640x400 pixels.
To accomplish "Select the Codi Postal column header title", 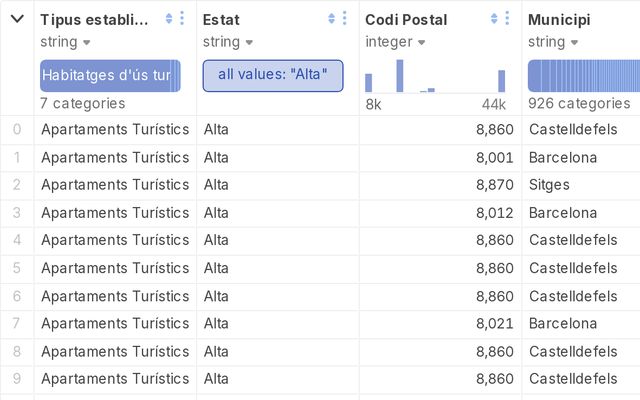I will 406,20.
